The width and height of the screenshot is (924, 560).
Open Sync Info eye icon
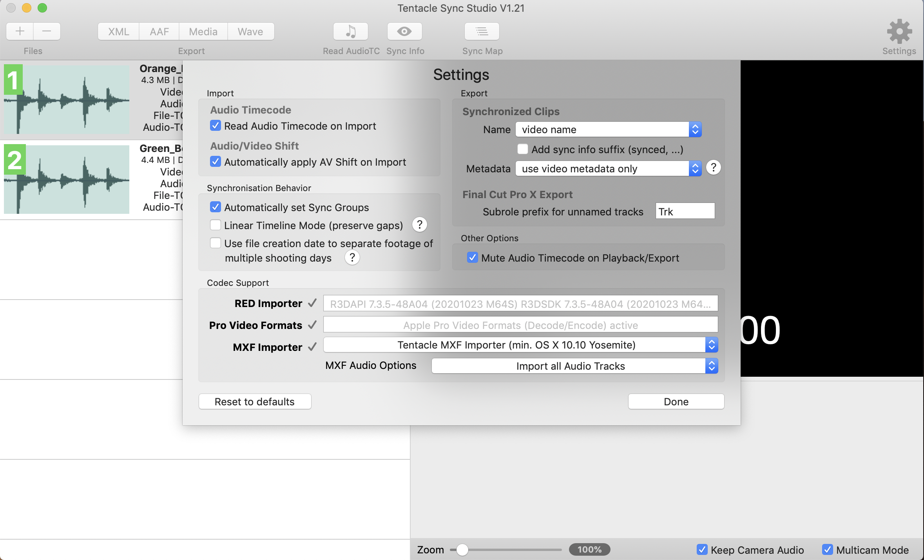pos(404,31)
